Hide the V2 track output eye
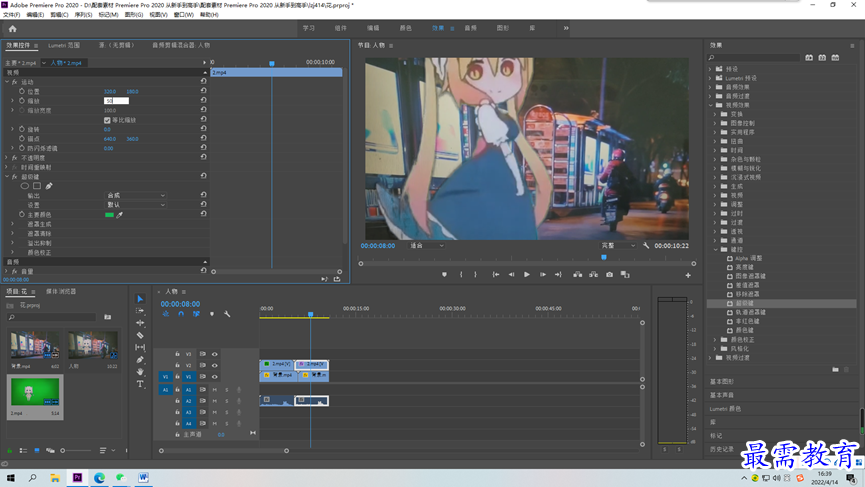Viewport: 865px width, 487px height. 215,365
